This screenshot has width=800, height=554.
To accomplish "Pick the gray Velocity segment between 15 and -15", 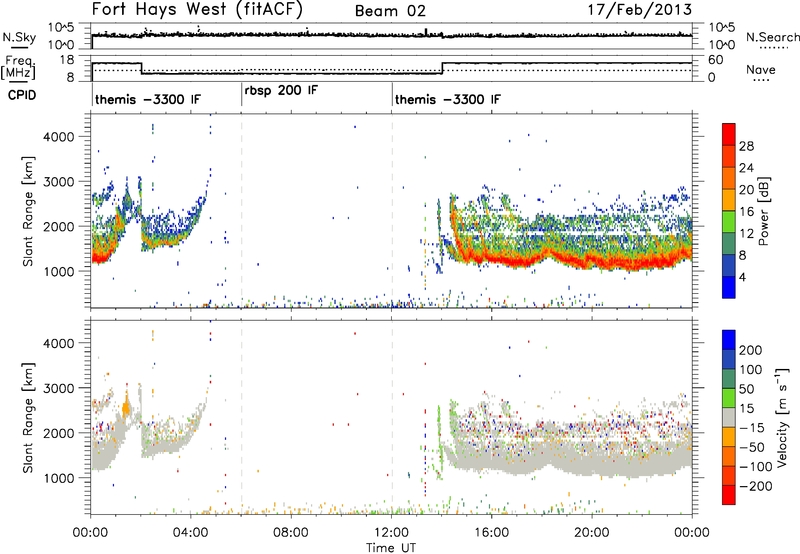I will pos(729,417).
